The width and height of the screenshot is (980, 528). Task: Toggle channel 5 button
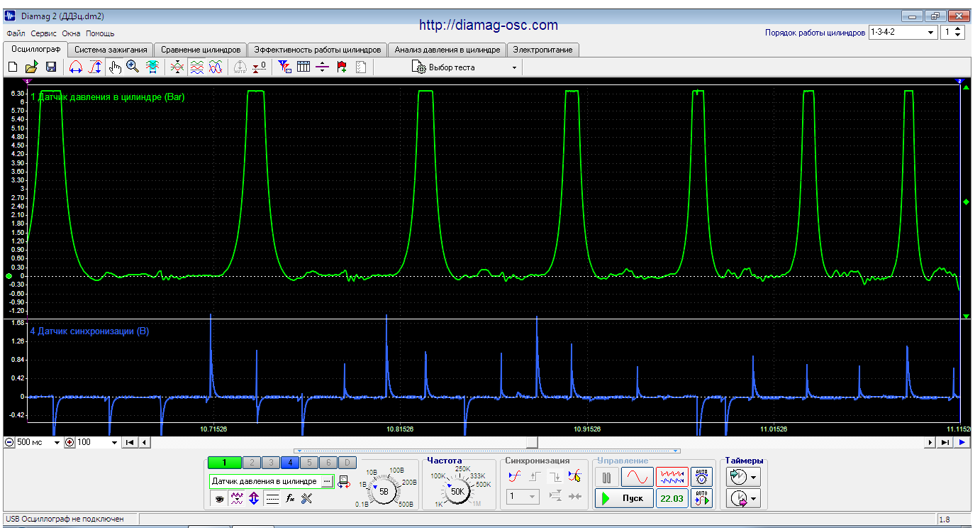click(x=308, y=463)
